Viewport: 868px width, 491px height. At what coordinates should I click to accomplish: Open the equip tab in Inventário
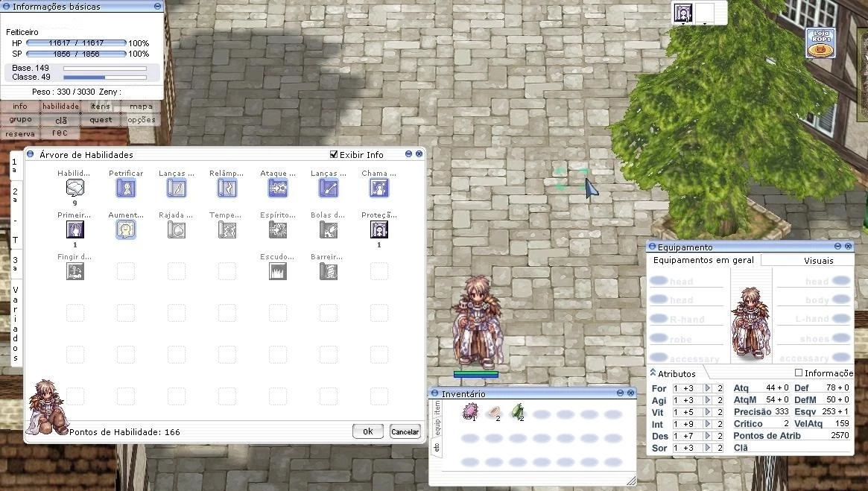click(x=436, y=428)
